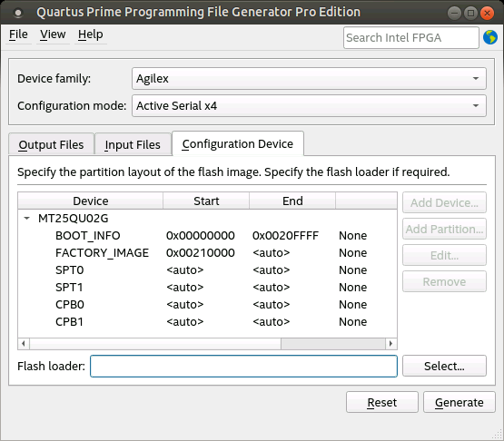Click the horizontal scrollbar left arrow
This screenshot has width=504, height=441.
coord(24,343)
